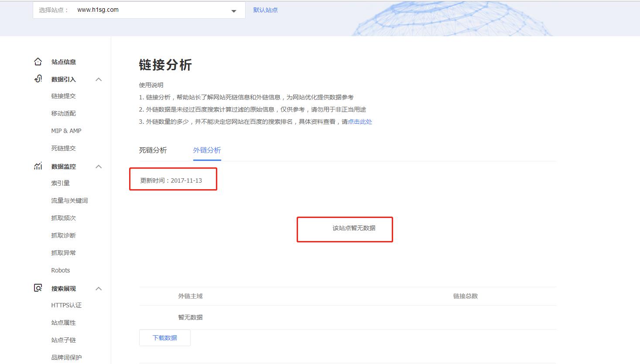Go to 索引量 page
Viewport: 640px width, 364px height.
[x=60, y=183]
